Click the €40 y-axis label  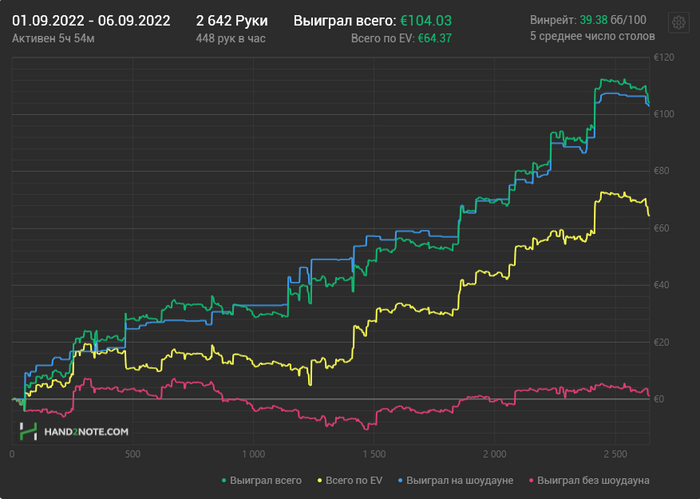[x=661, y=285]
